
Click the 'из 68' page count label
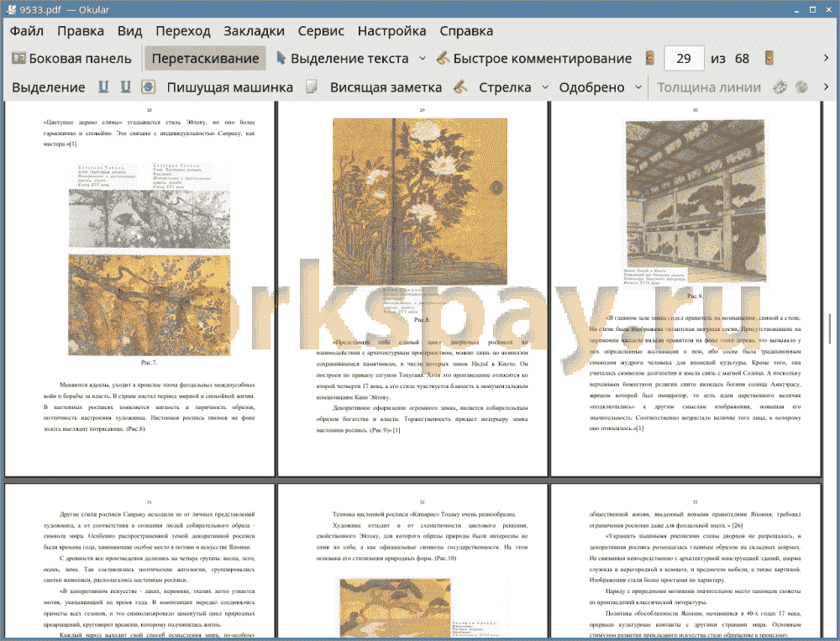[730, 59]
